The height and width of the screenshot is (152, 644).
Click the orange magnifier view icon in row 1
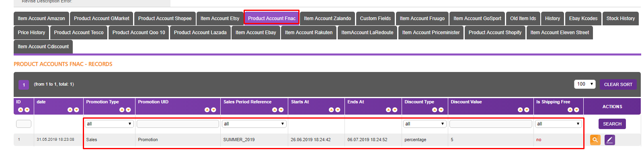click(595, 140)
